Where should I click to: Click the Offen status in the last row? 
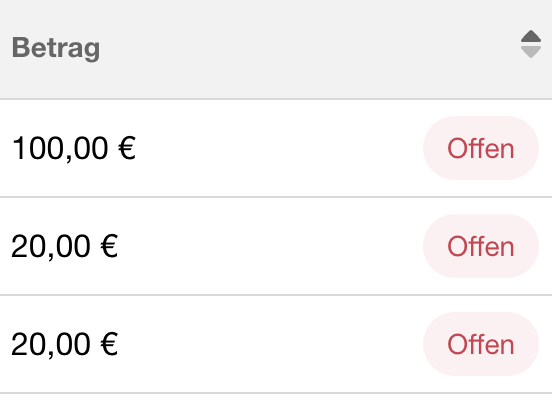click(481, 344)
